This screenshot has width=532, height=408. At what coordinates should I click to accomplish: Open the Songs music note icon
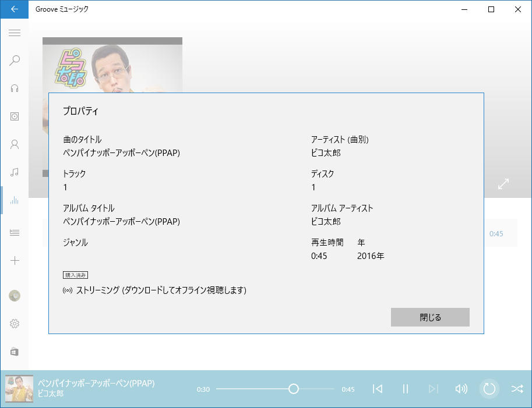click(14, 172)
